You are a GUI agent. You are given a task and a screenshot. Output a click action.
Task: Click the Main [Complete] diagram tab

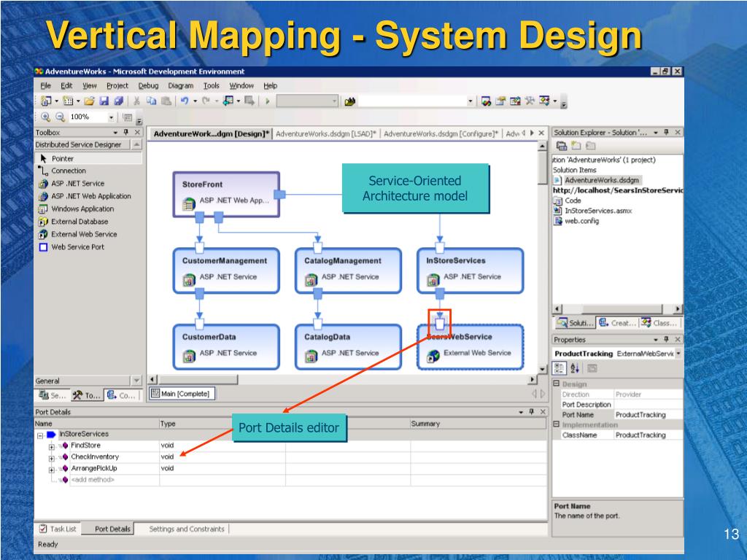181,394
